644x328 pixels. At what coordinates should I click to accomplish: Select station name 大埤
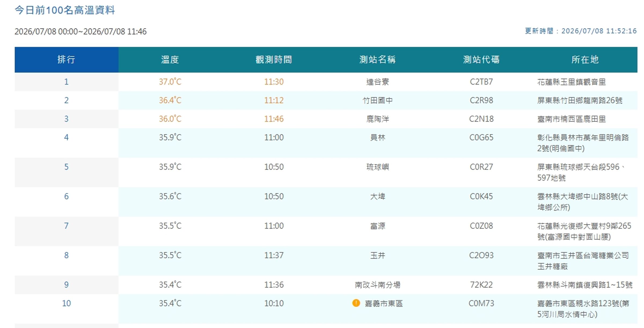click(378, 197)
